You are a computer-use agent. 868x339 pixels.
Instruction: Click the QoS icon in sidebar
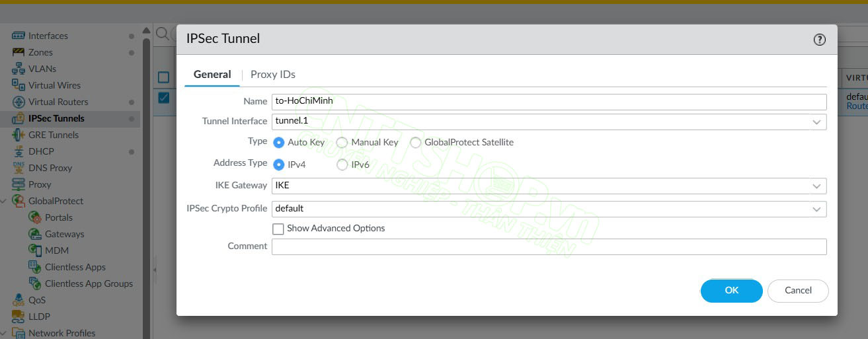click(x=18, y=300)
